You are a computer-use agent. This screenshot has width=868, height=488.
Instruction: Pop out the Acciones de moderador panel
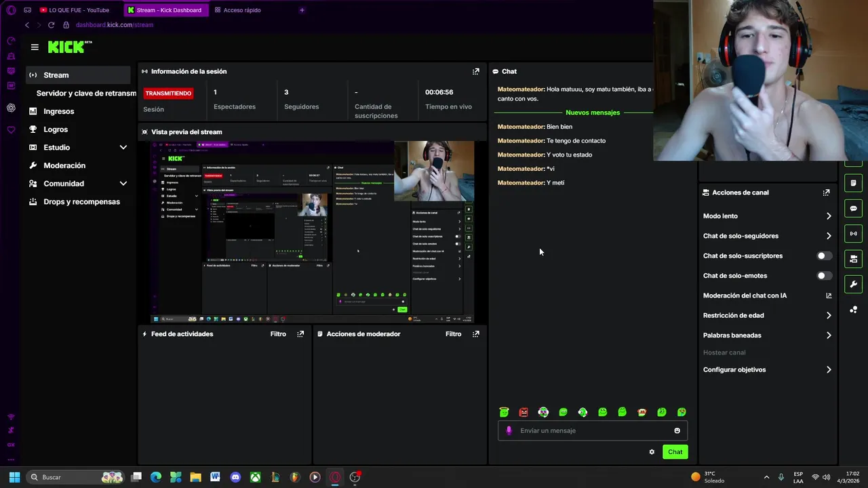[x=476, y=333]
